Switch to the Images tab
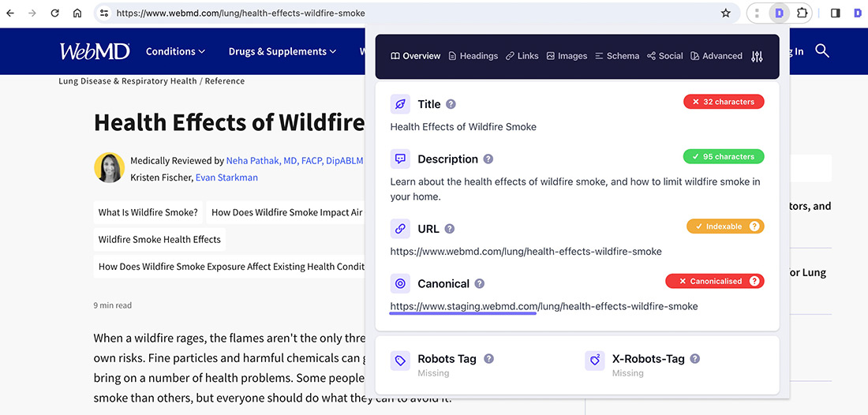Screen dimensions: 868x415 pyautogui.click(x=567, y=56)
